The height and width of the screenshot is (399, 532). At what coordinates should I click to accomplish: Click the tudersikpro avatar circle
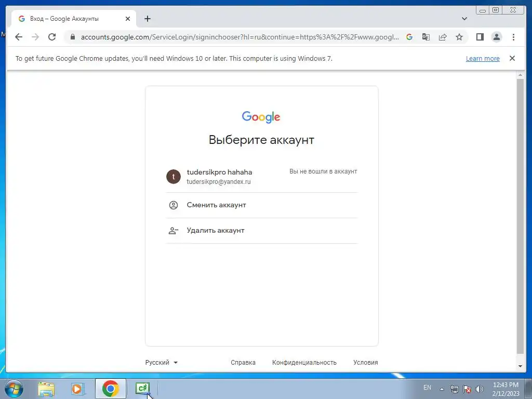click(174, 177)
